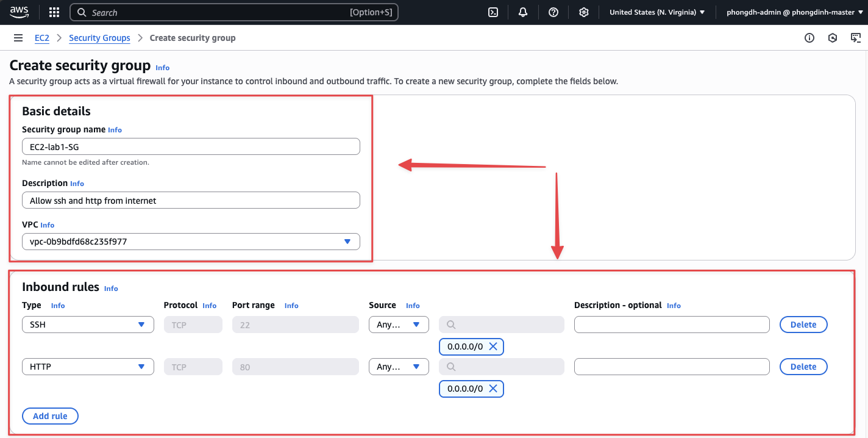
Task: Open the settings gear icon
Action: pyautogui.click(x=584, y=12)
